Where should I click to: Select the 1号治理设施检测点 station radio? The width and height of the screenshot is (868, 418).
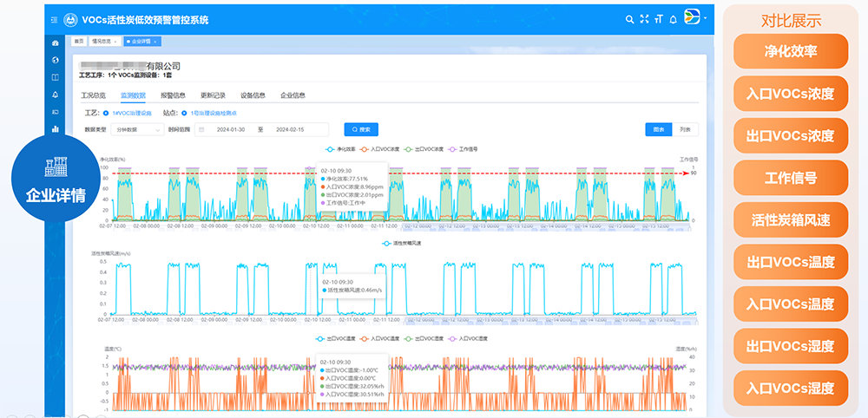(x=184, y=113)
